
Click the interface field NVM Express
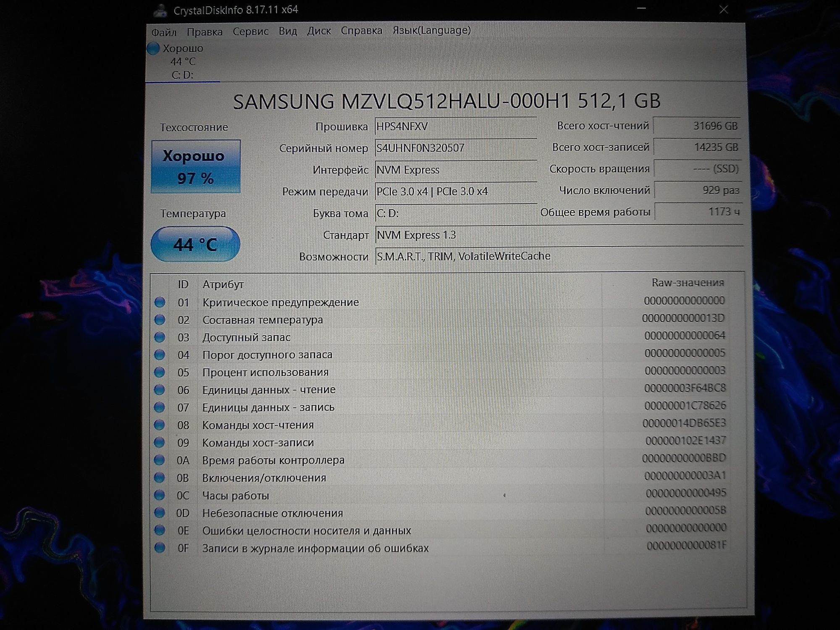456,170
